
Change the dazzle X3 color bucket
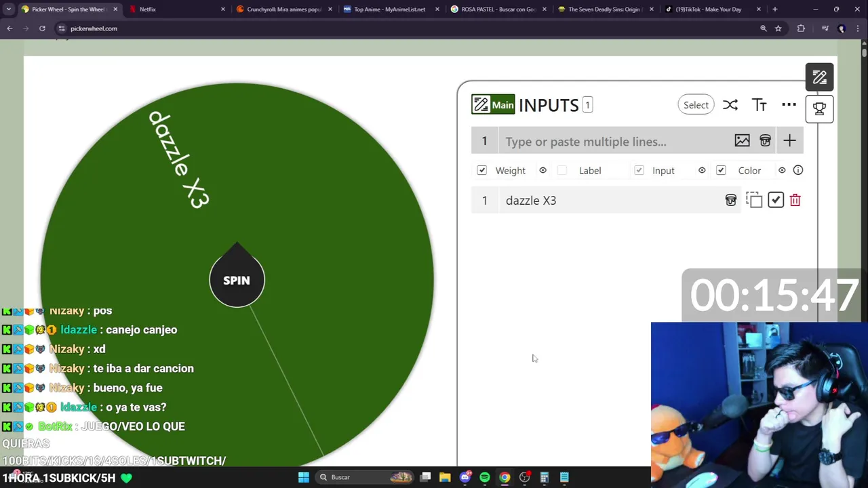(x=730, y=201)
